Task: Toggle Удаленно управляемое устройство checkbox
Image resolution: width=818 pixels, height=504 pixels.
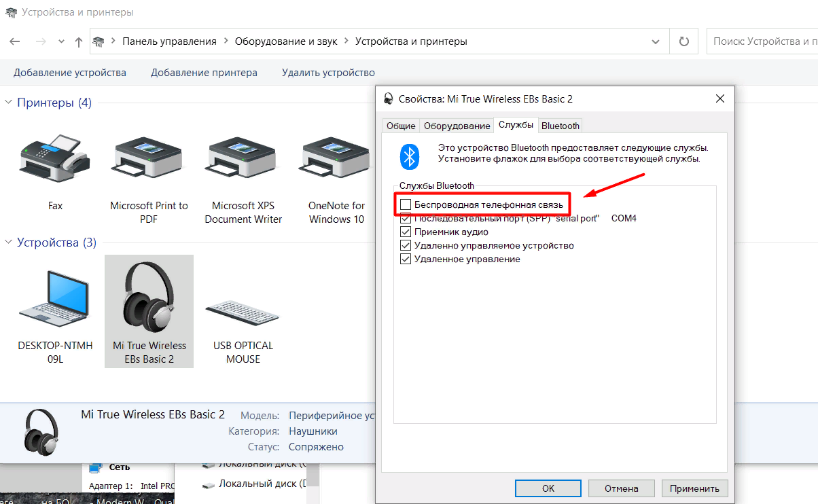Action: 406,245
